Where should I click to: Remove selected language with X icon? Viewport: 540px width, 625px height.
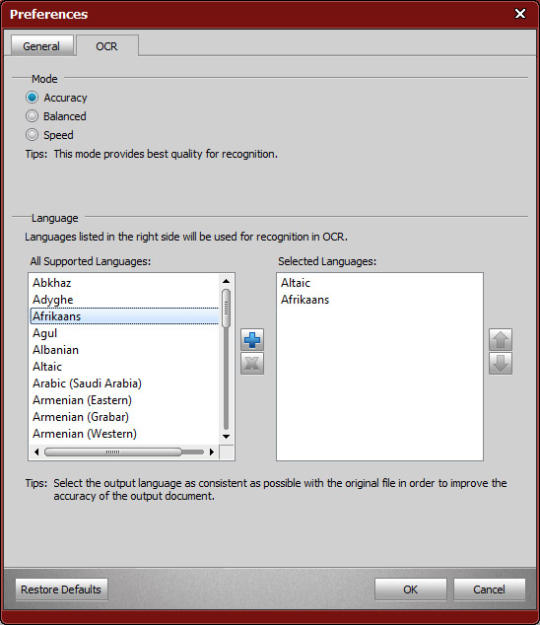click(x=252, y=363)
